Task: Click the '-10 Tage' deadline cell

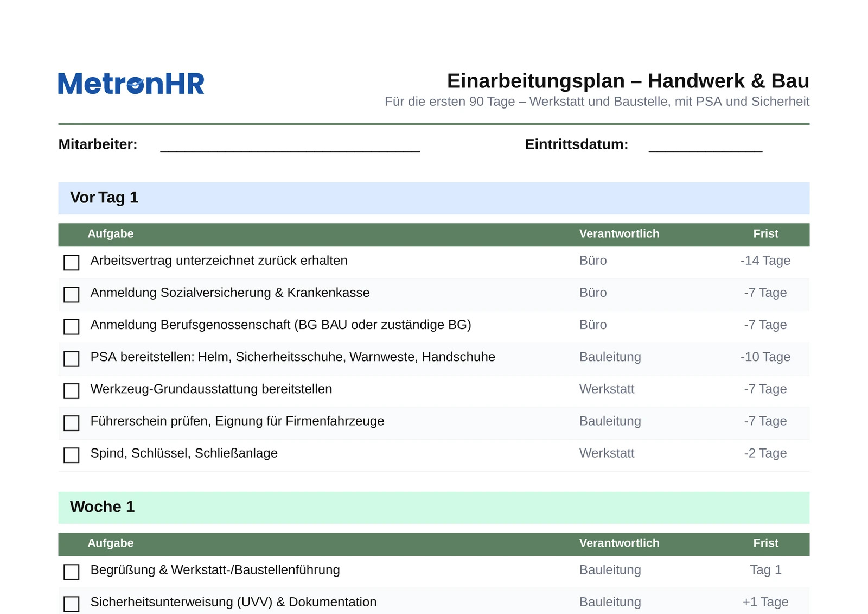Action: 765,357
